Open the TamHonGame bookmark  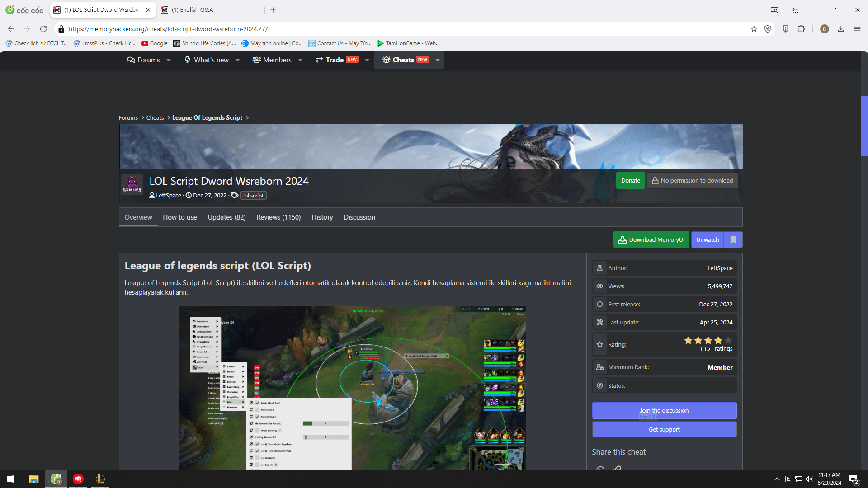(x=408, y=43)
